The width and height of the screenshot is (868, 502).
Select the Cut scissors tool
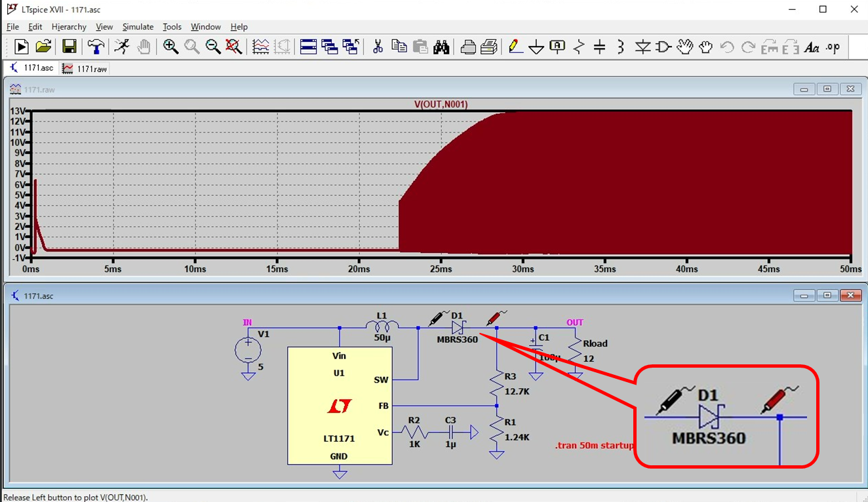(x=378, y=47)
